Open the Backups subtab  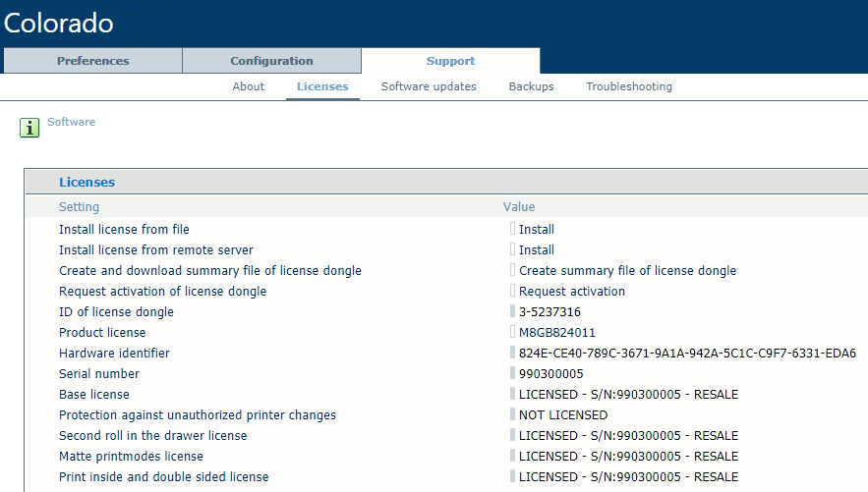(531, 86)
